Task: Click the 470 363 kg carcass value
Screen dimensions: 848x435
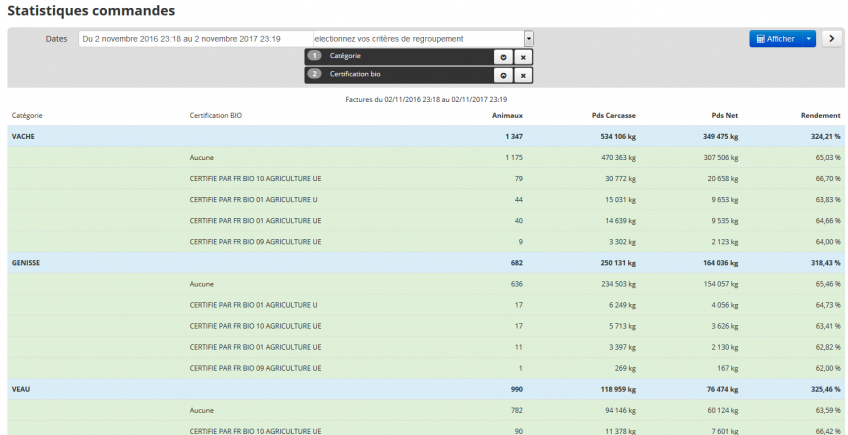Action: [619, 157]
